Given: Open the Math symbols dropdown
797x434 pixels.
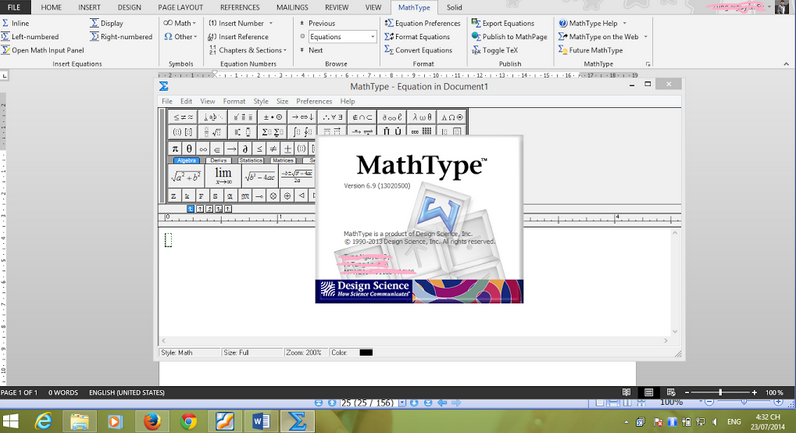Looking at the screenshot, I should (x=179, y=23).
